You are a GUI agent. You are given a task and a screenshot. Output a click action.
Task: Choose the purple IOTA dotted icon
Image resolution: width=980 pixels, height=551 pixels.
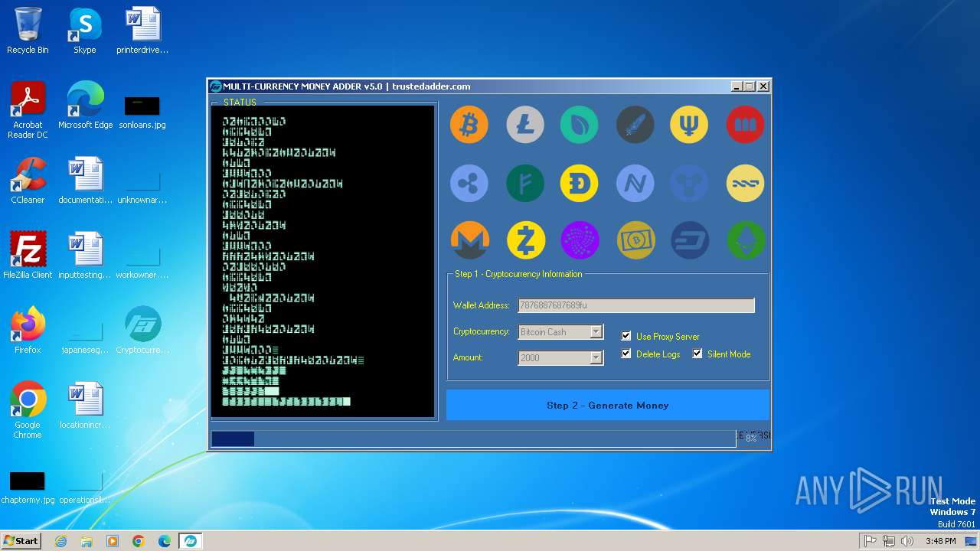tap(579, 240)
